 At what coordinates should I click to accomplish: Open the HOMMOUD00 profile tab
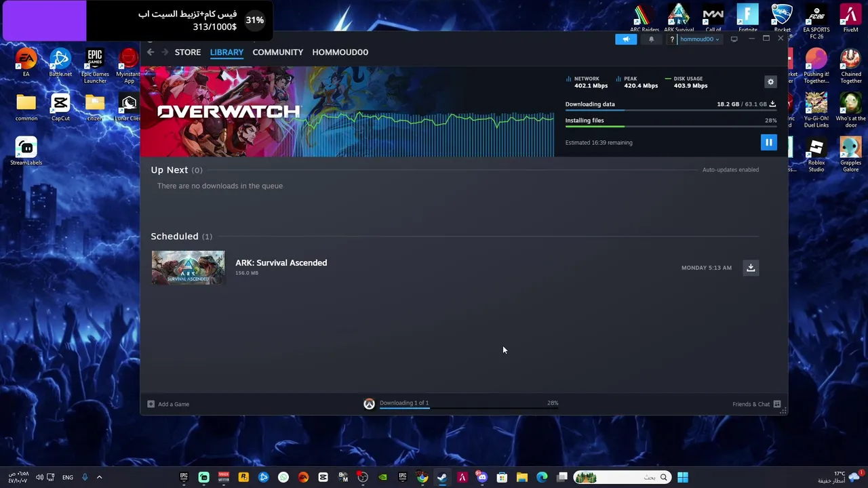click(340, 52)
